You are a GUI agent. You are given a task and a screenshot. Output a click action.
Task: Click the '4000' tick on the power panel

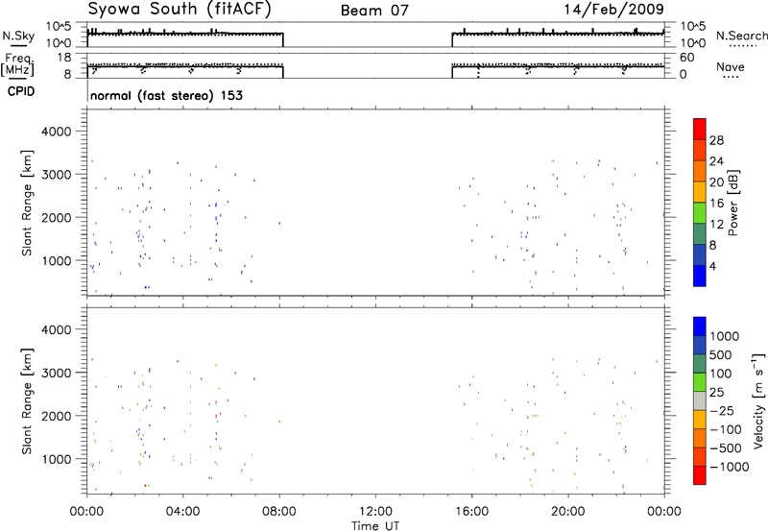[57, 132]
